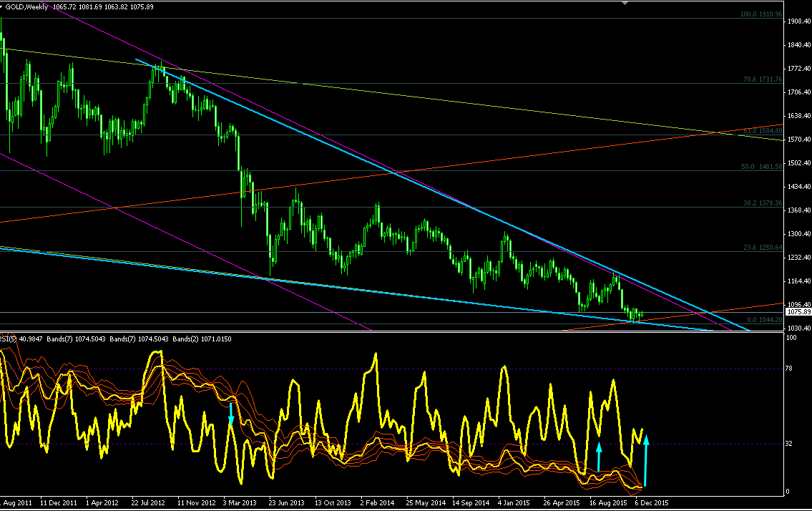
Task: Click the Fibonacci 78.6 1731.76 label
Action: pyautogui.click(x=763, y=79)
